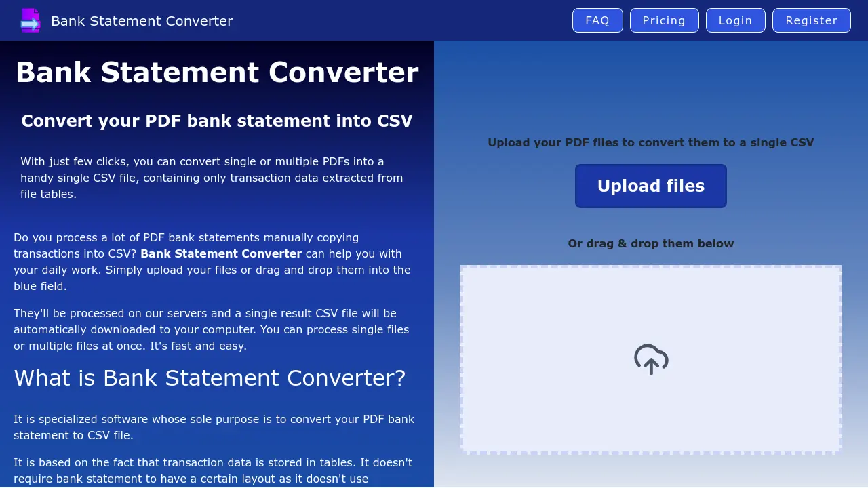
Task: Click the main Bank Statement Converter heading
Action: [217, 72]
